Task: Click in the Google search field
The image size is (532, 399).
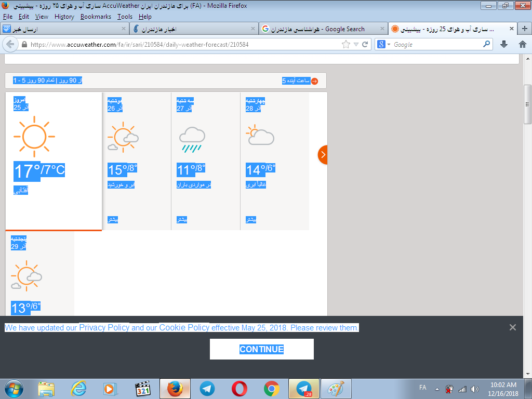Action: coord(436,45)
